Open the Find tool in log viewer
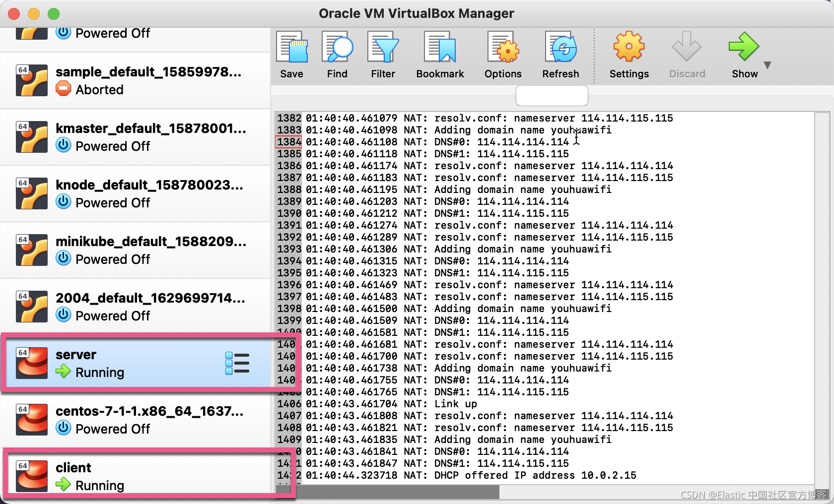834x504 pixels. [337, 47]
